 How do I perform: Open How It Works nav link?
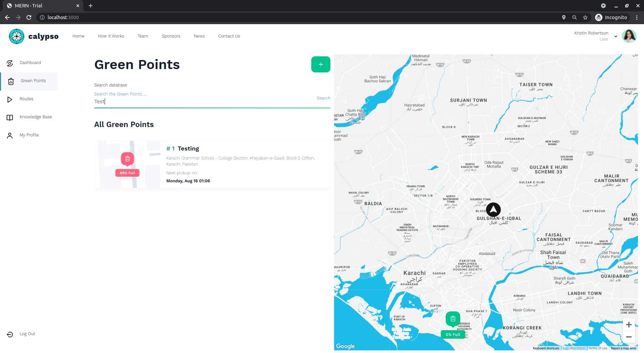tap(111, 36)
